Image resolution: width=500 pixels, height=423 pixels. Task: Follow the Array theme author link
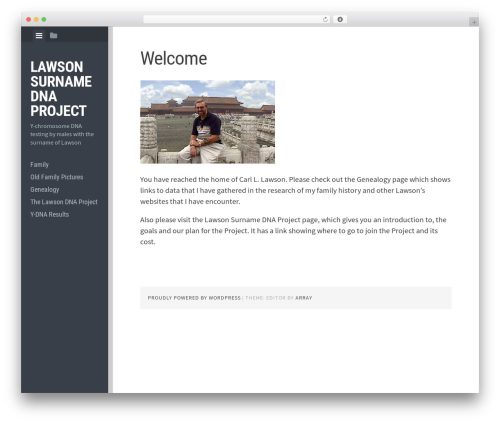304,298
